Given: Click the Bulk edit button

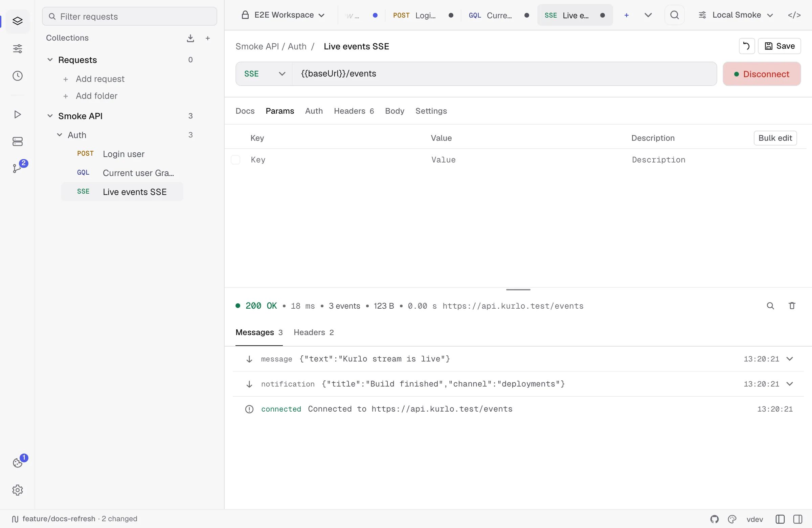Looking at the screenshot, I should [775, 138].
